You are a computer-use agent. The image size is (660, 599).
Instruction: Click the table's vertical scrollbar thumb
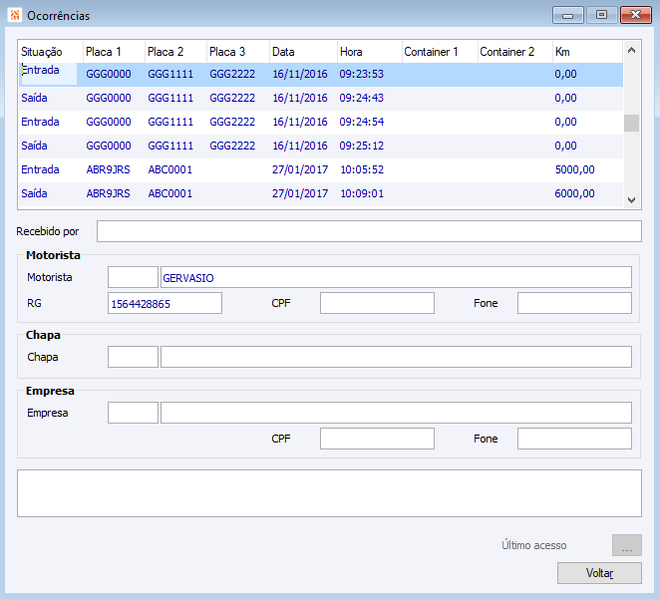[631, 123]
